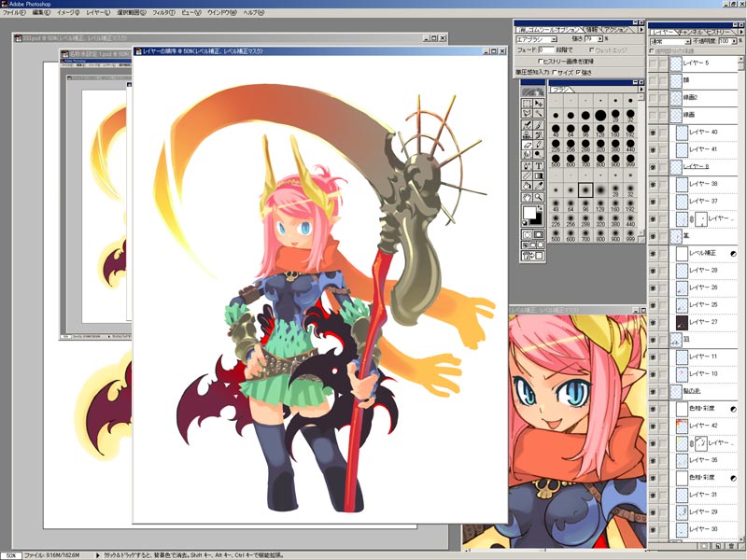Select the Blur tool

click(x=527, y=155)
